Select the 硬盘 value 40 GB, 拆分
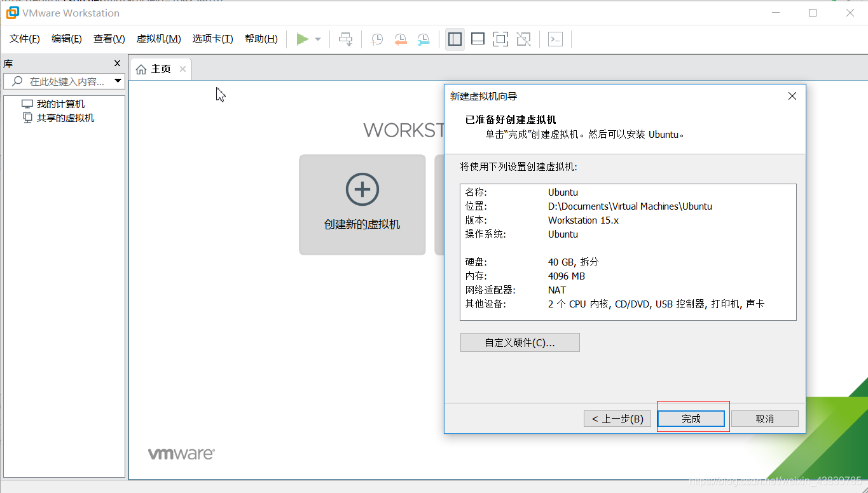This screenshot has width=868, height=493. [x=573, y=262]
